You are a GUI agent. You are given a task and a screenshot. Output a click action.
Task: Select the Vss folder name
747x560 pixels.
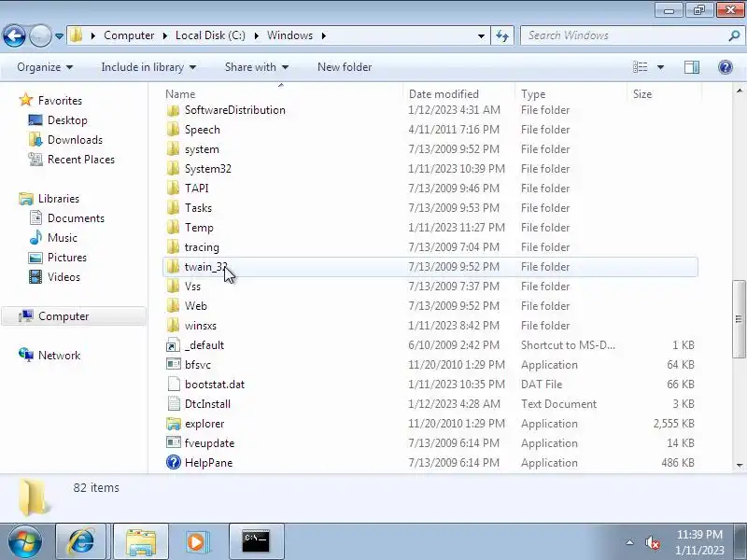(x=192, y=287)
